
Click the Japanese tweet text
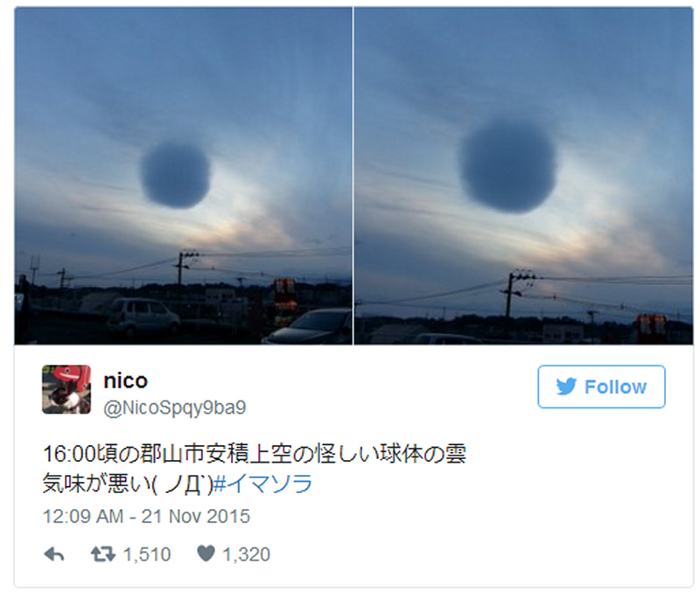(255, 469)
